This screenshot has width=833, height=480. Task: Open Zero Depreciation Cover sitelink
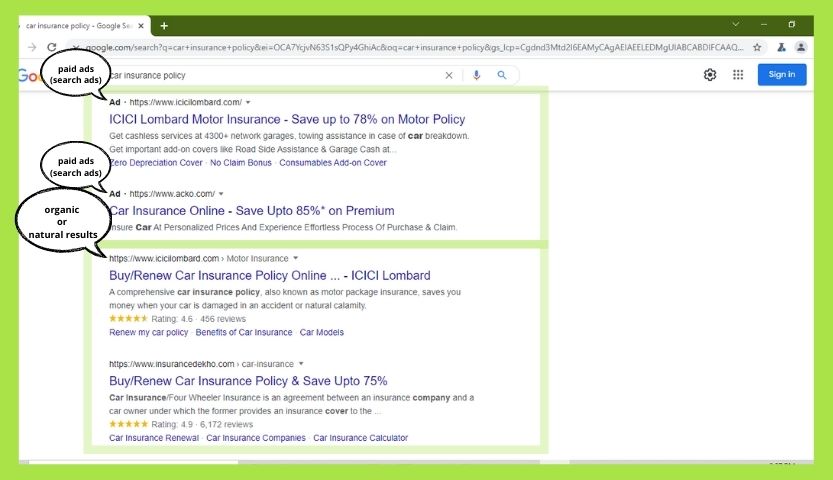tap(156, 163)
